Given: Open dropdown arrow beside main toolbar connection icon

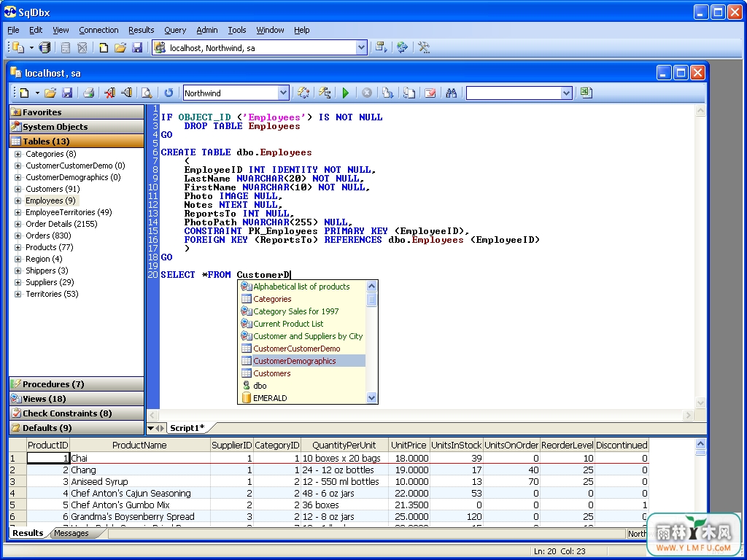Looking at the screenshot, I should coord(31,47).
